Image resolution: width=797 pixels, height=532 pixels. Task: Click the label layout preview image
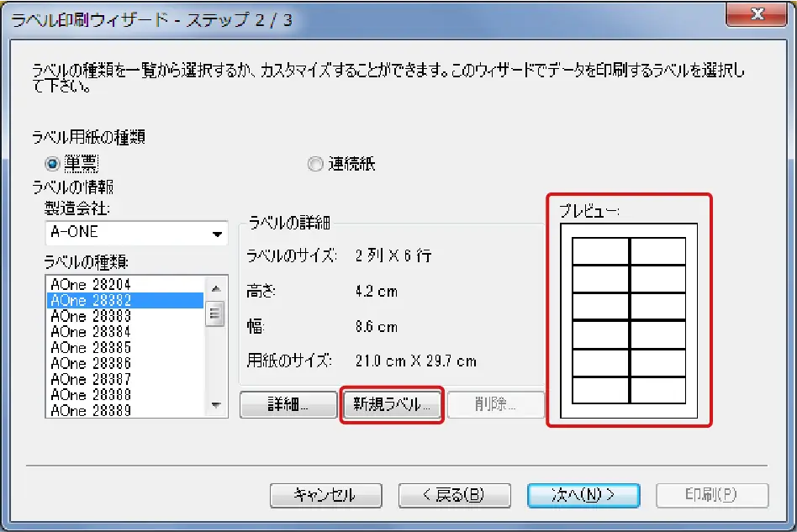[629, 320]
